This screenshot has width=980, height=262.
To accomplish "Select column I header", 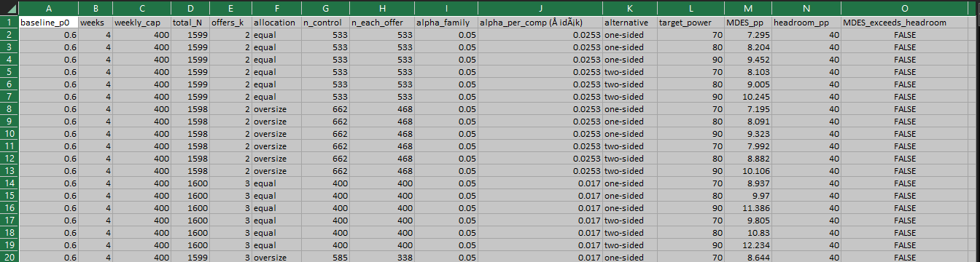I will tap(446, 8).
